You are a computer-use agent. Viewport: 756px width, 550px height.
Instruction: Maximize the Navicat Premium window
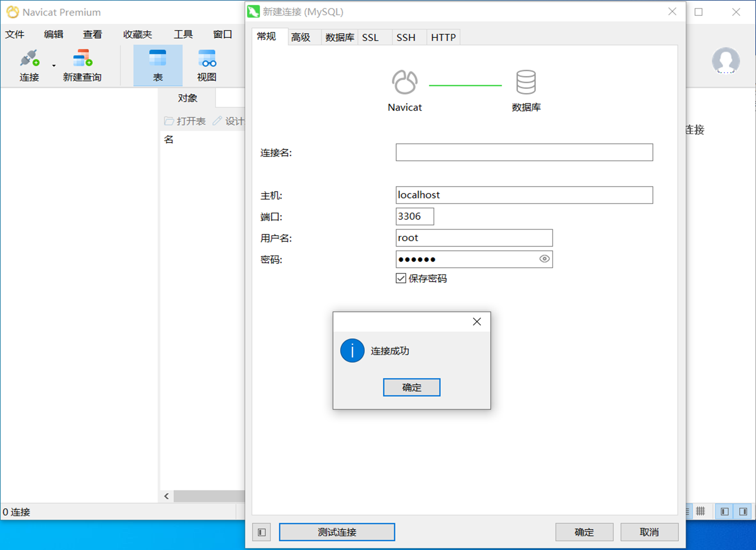(699, 12)
